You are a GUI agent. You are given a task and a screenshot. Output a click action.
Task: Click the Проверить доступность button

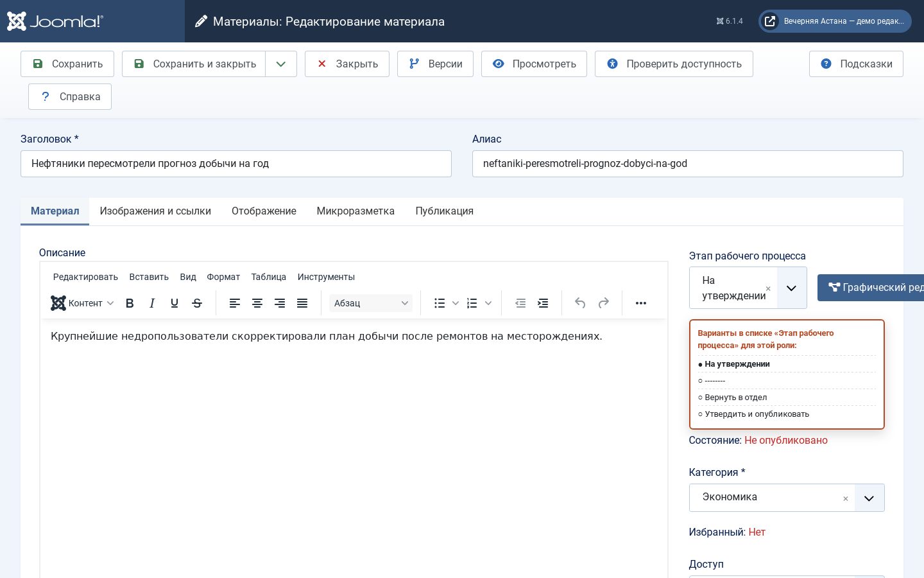[674, 64]
